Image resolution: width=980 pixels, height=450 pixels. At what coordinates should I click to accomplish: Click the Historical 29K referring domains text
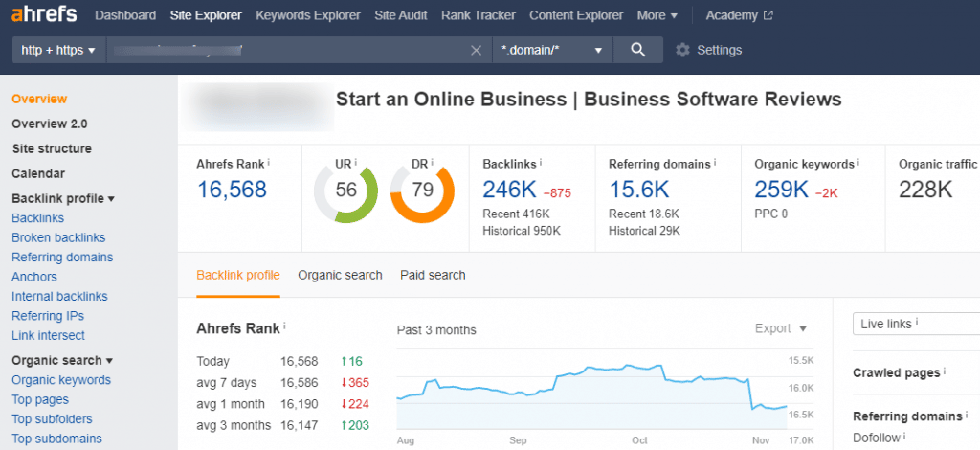(644, 231)
